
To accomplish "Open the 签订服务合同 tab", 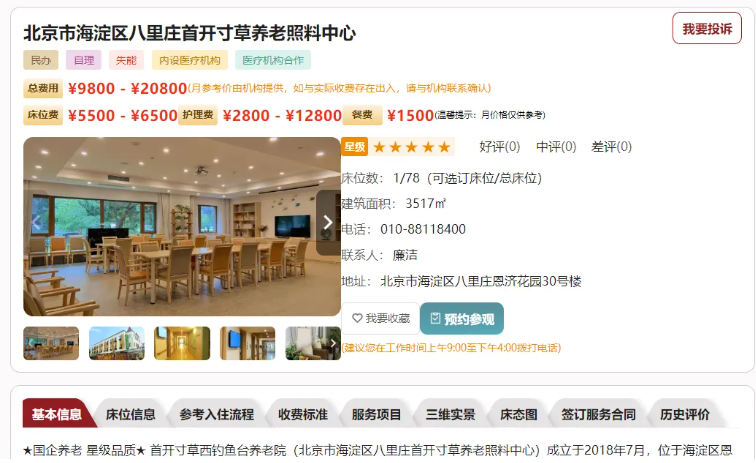I will [x=598, y=414].
